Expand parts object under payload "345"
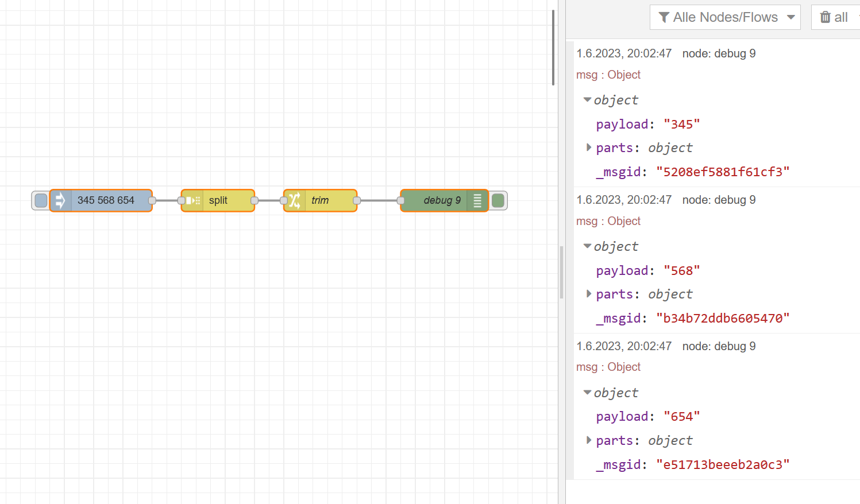Image resolution: width=860 pixels, height=504 pixels. point(588,148)
